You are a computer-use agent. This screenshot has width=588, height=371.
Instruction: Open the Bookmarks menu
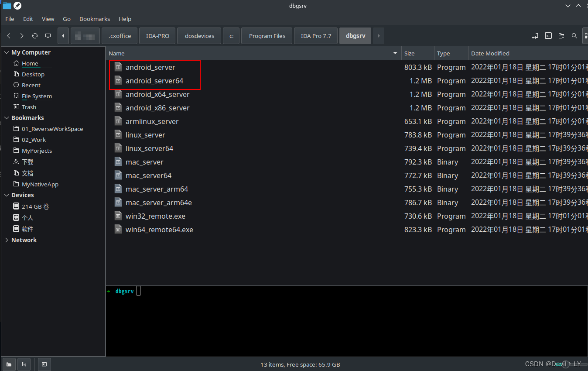tap(95, 19)
